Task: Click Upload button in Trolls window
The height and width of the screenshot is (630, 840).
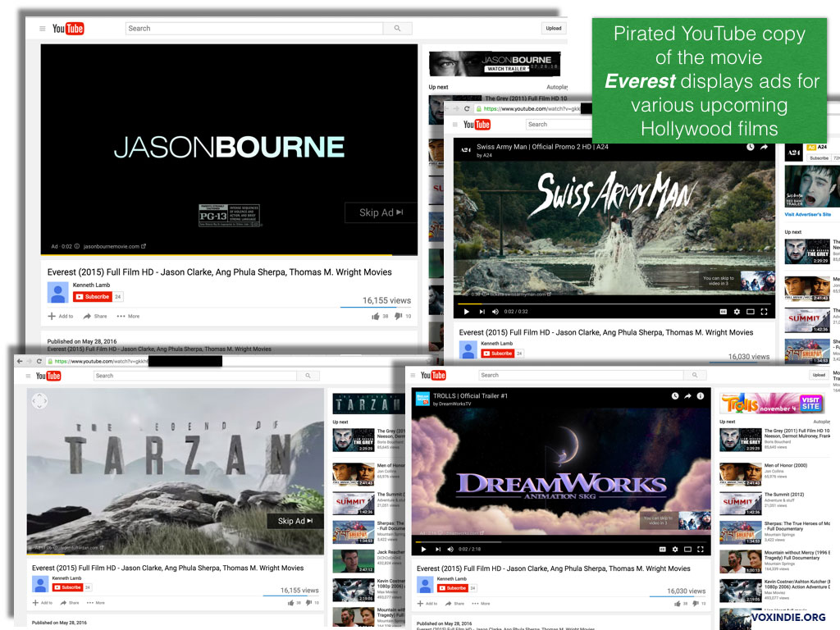Action: point(819,375)
